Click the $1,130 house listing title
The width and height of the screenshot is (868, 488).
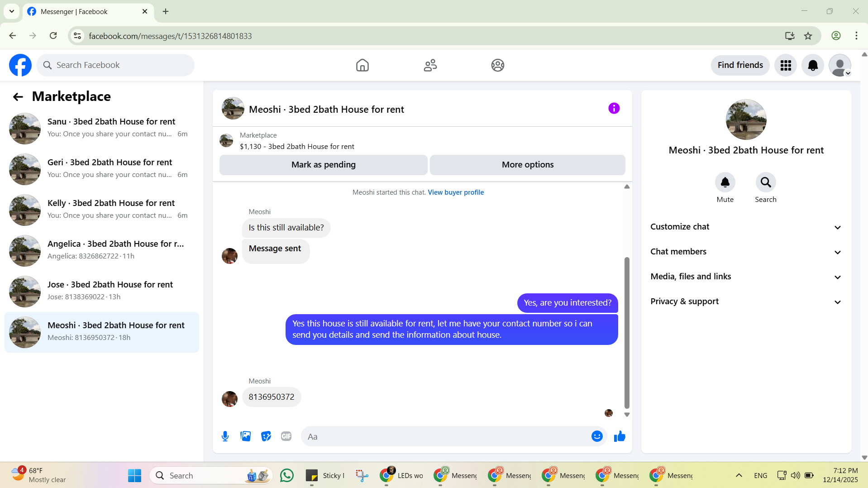297,147
